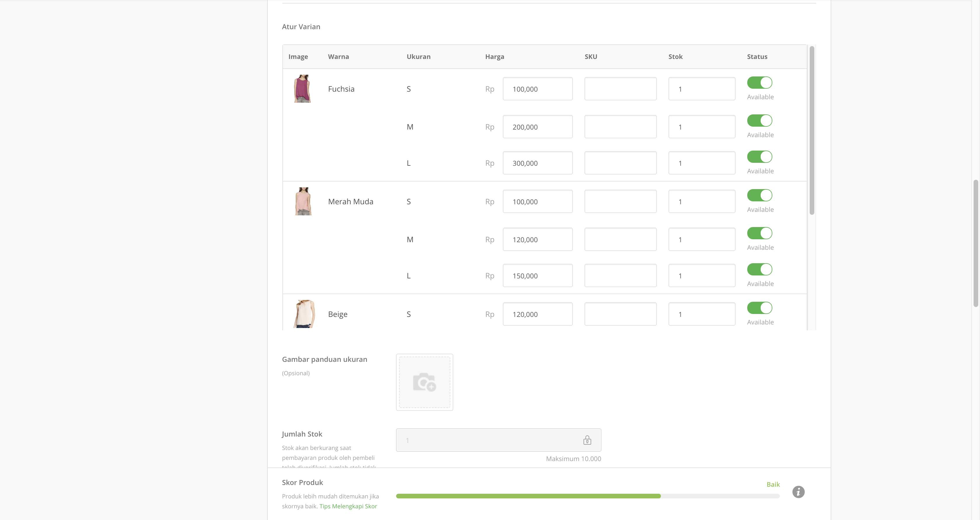Screen dimensions: 980x520
Task: Toggle availability for Beige size S
Action: pyautogui.click(x=759, y=308)
